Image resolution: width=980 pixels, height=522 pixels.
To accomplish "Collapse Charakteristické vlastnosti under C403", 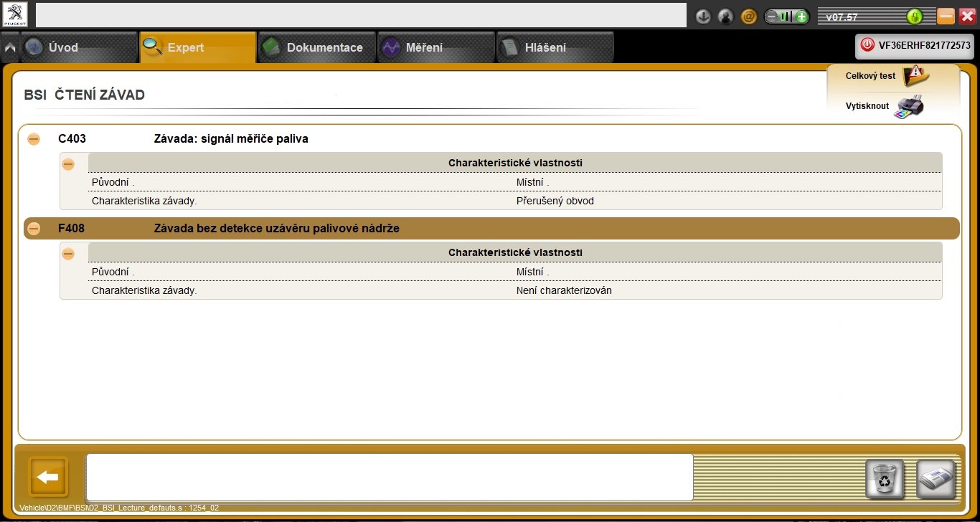I will 68,164.
